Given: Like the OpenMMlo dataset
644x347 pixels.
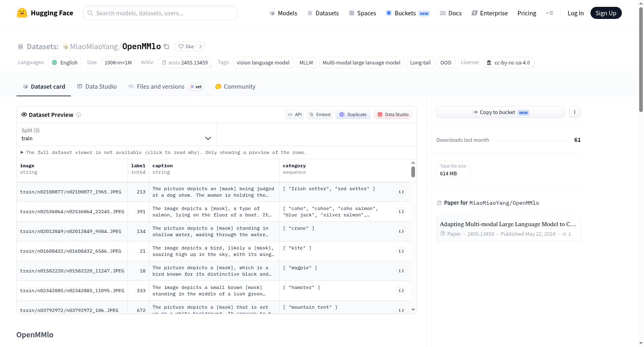Looking at the screenshot, I should point(186,46).
